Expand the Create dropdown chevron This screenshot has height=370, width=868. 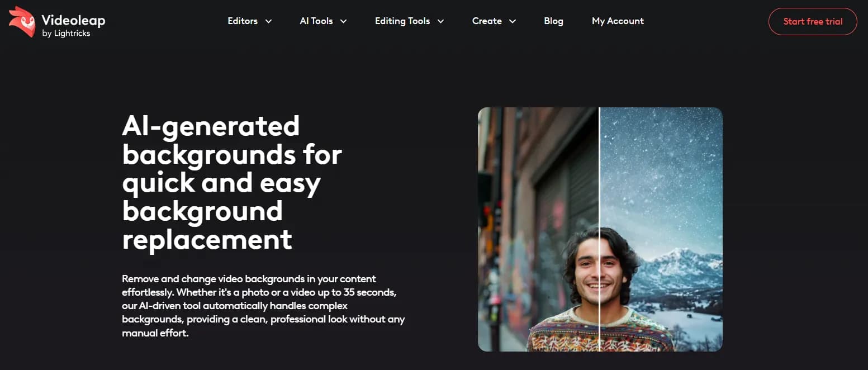[x=513, y=21]
